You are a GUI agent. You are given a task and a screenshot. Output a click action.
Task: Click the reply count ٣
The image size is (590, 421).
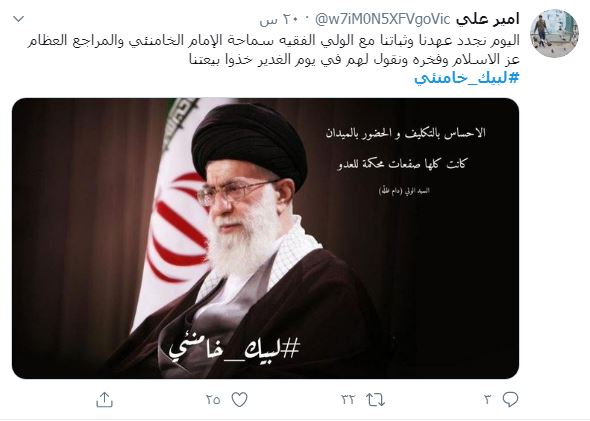(x=487, y=400)
